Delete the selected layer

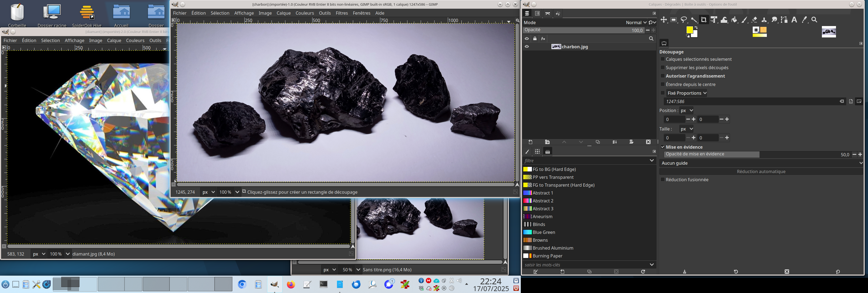(x=648, y=142)
